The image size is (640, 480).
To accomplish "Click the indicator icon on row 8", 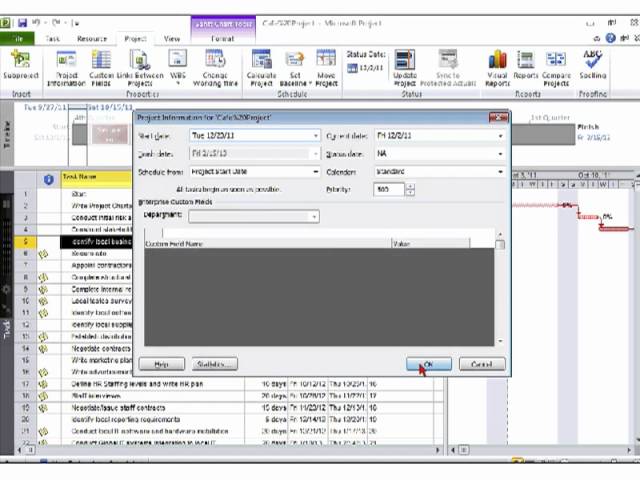I will click(x=43, y=278).
